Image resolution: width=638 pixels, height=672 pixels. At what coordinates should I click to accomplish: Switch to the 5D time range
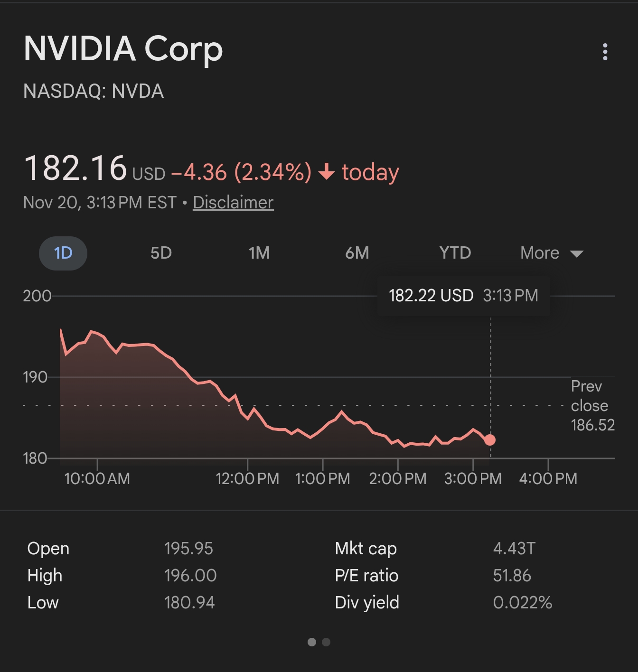[161, 253]
